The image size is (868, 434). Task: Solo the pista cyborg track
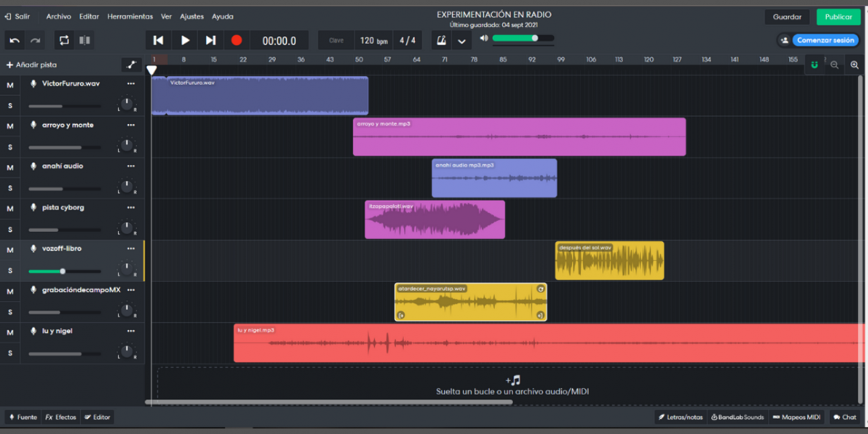click(x=10, y=229)
